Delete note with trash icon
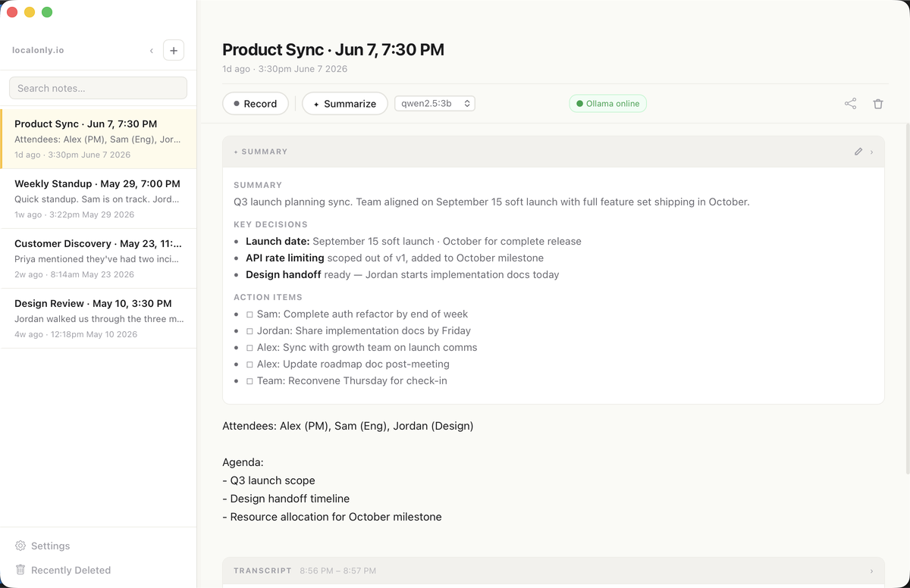This screenshot has height=588, width=910. pyautogui.click(x=878, y=104)
